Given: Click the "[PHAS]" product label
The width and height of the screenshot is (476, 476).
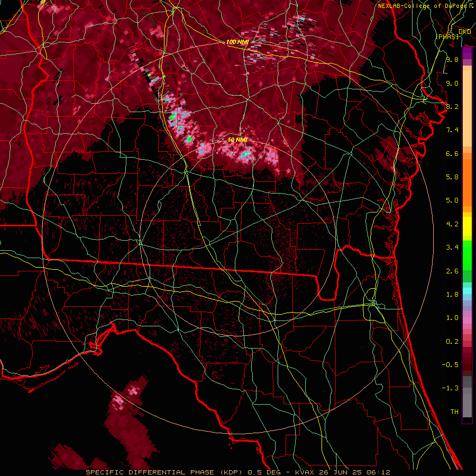Looking at the screenshot, I should point(447,36).
